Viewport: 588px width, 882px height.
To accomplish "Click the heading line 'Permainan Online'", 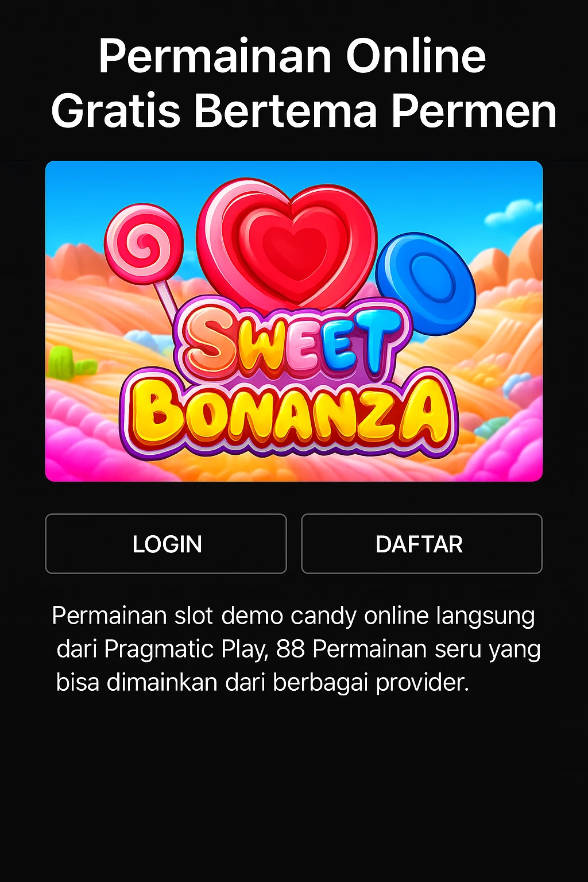I will point(292,56).
